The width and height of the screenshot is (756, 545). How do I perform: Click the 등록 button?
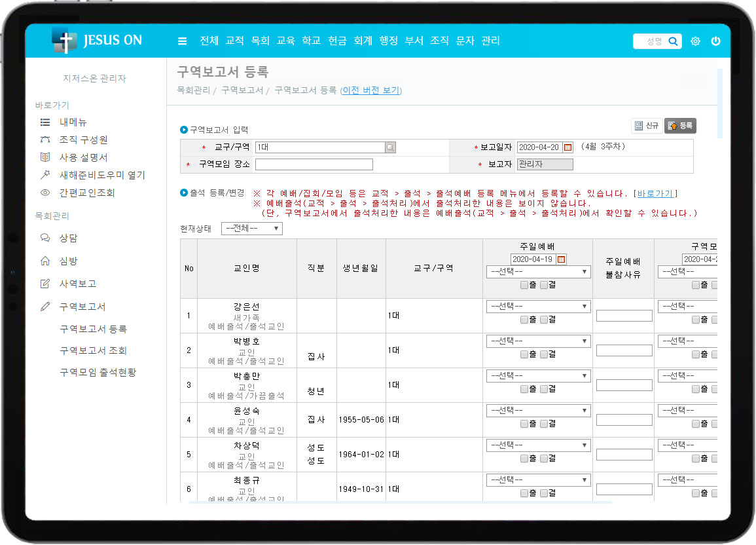pyautogui.click(x=681, y=126)
